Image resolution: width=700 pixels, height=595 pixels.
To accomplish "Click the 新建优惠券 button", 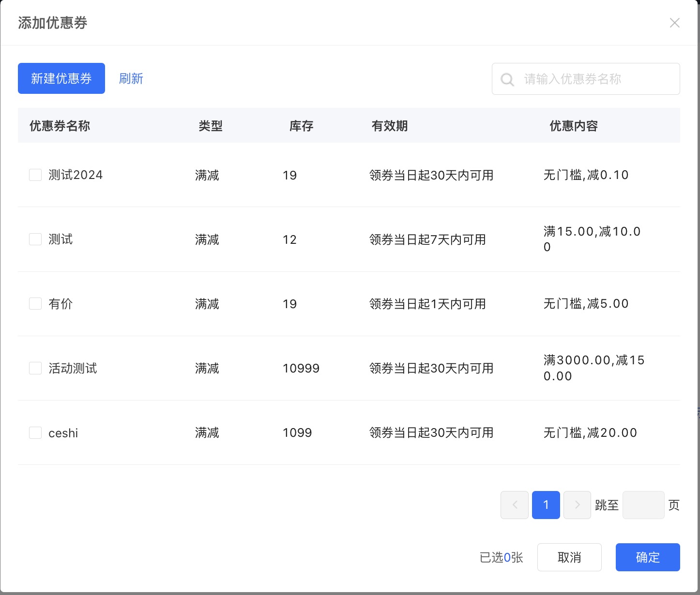I will point(61,78).
